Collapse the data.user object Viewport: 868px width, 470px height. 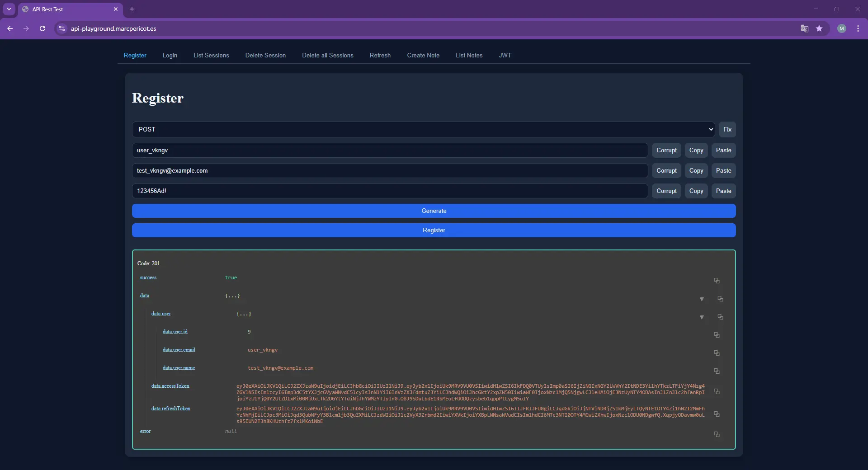pyautogui.click(x=702, y=317)
